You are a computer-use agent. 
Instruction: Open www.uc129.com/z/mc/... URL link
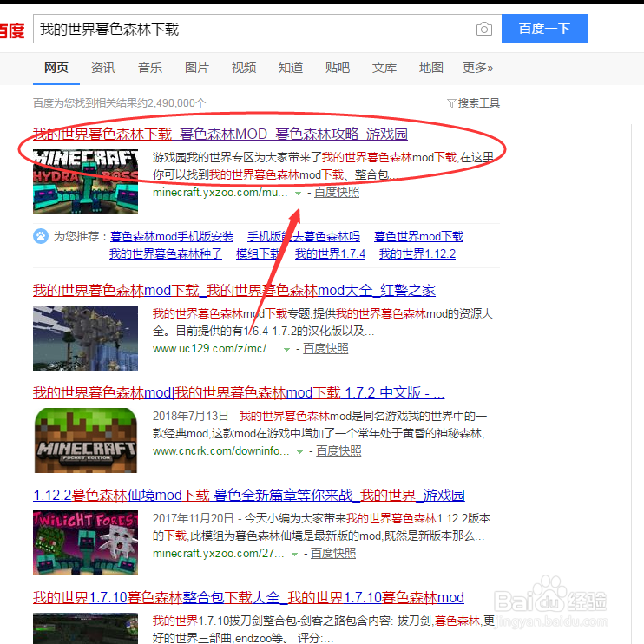coord(214,348)
